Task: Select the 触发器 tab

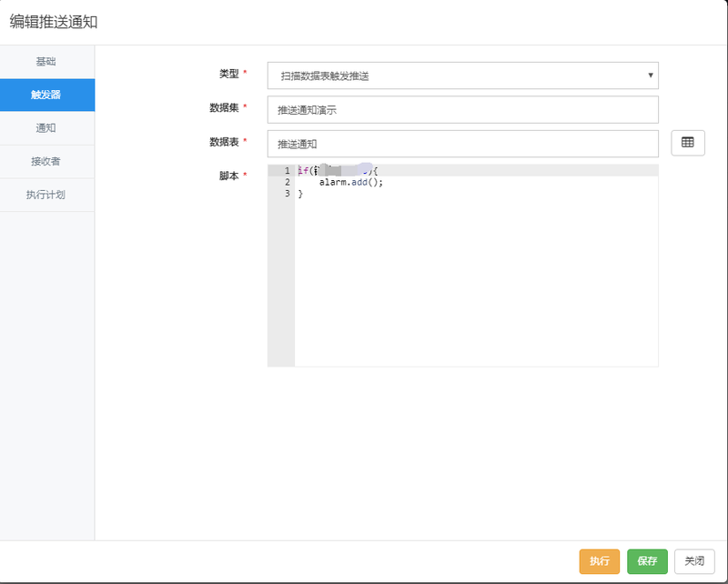Action: (x=46, y=95)
